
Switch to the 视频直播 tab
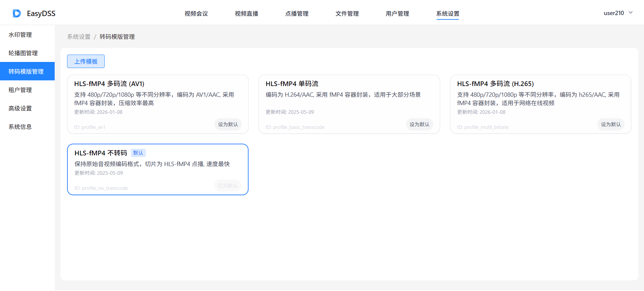tap(247, 13)
